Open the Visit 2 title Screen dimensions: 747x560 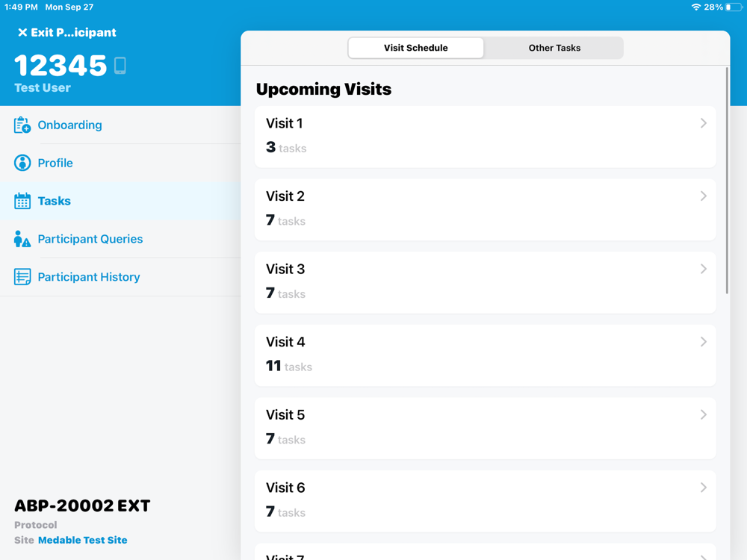coord(285,196)
